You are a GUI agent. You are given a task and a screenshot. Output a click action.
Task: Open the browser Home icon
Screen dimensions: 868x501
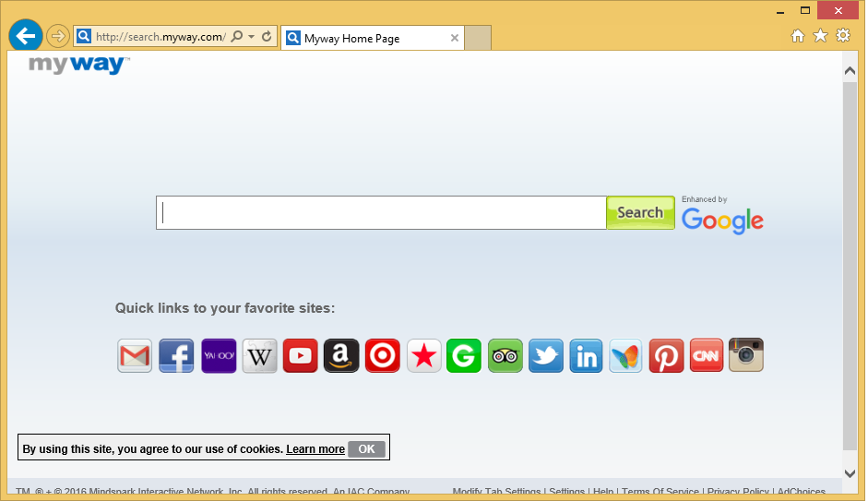pos(798,36)
